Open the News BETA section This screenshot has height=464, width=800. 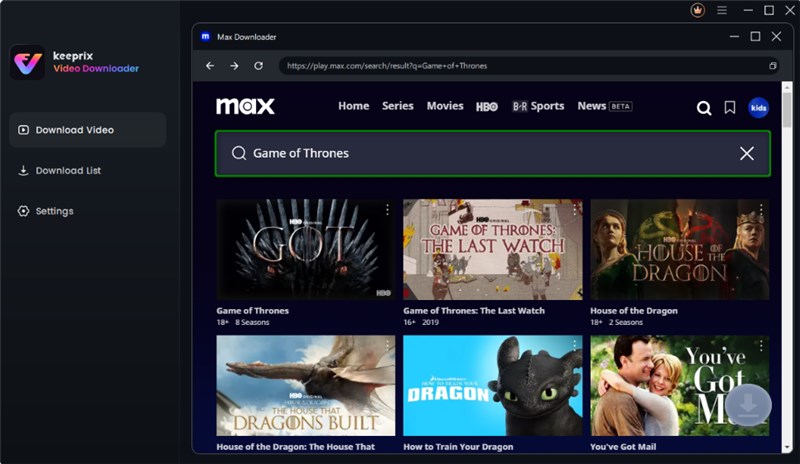pos(605,106)
